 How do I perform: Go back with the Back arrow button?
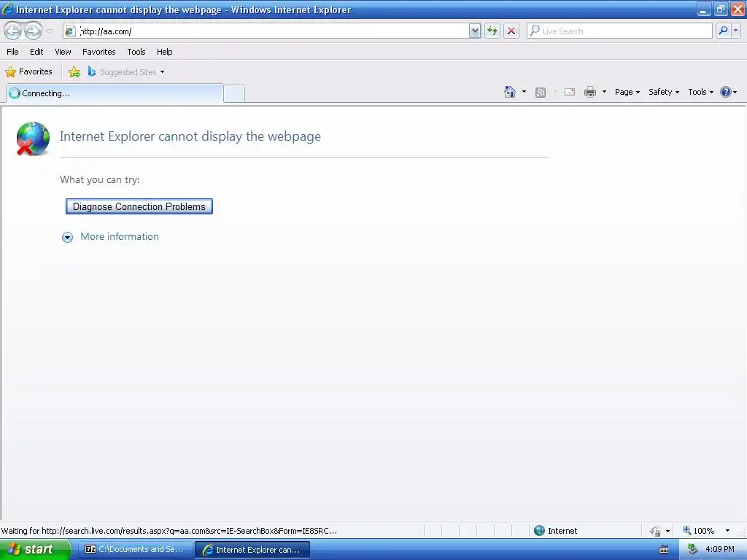click(x=13, y=31)
